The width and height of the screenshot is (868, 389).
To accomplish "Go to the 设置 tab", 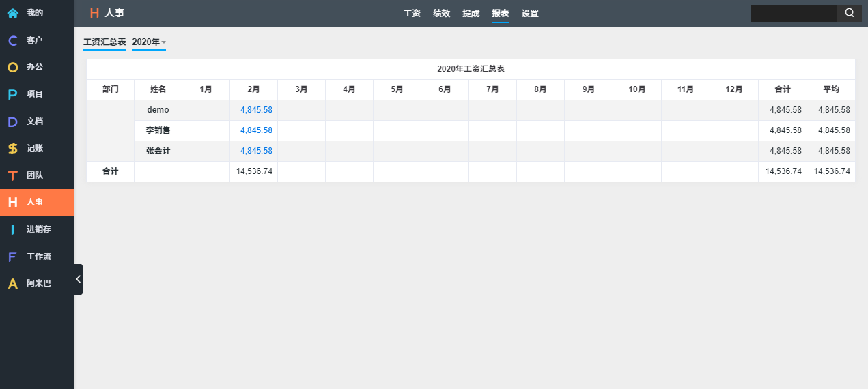I will click(530, 14).
